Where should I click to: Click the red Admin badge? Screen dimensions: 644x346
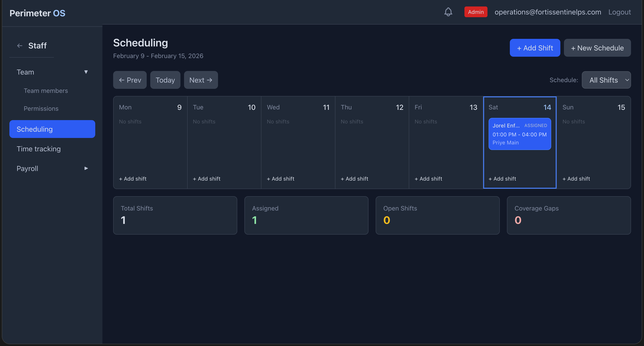coord(475,12)
